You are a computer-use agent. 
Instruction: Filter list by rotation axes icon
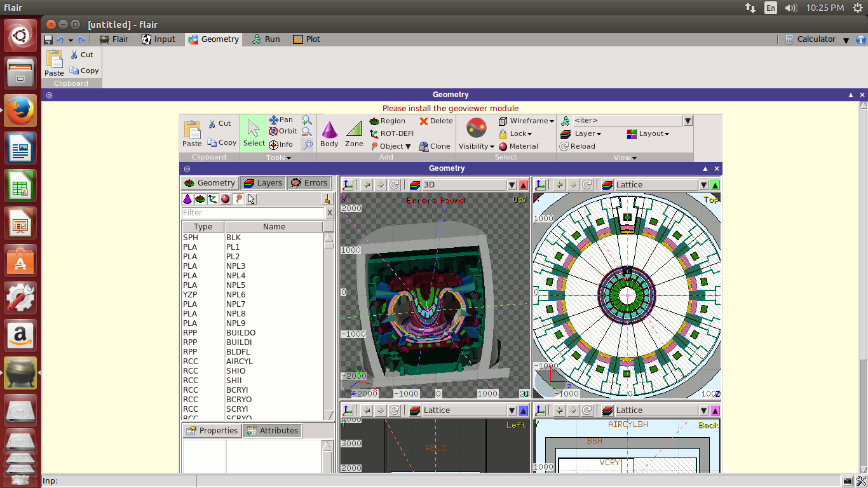coord(213,199)
